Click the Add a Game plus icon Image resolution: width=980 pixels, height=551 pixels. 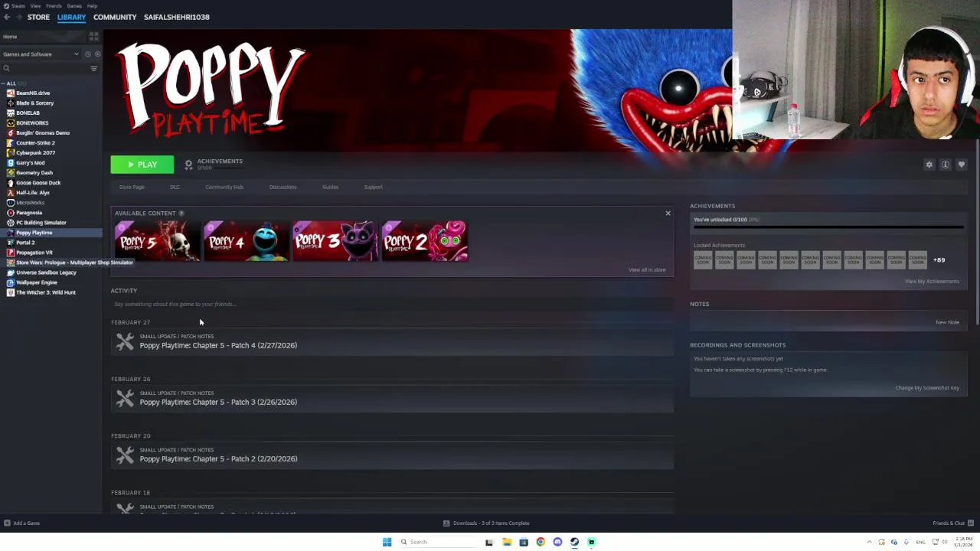[x=7, y=523]
